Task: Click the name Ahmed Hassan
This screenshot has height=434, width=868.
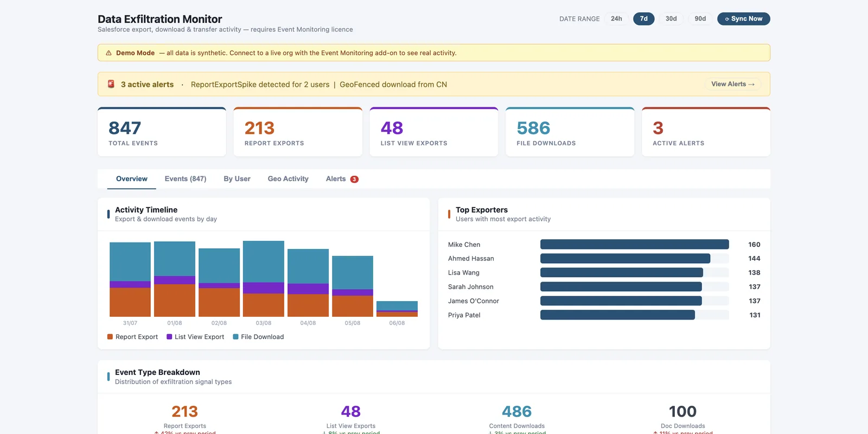Action: pyautogui.click(x=471, y=259)
